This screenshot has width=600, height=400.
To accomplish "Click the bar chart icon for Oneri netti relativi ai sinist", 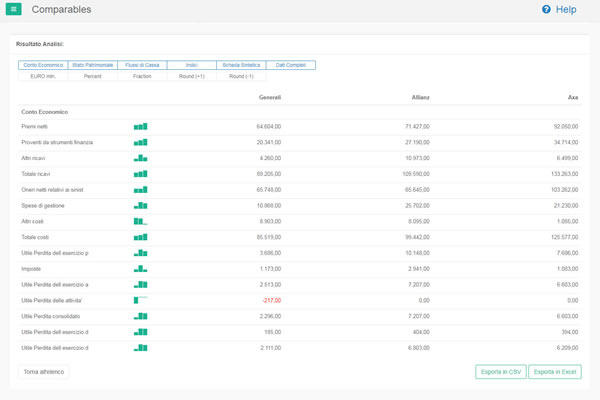I will point(140,190).
